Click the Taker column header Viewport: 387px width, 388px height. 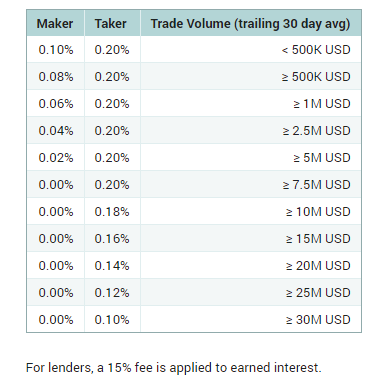(112, 23)
